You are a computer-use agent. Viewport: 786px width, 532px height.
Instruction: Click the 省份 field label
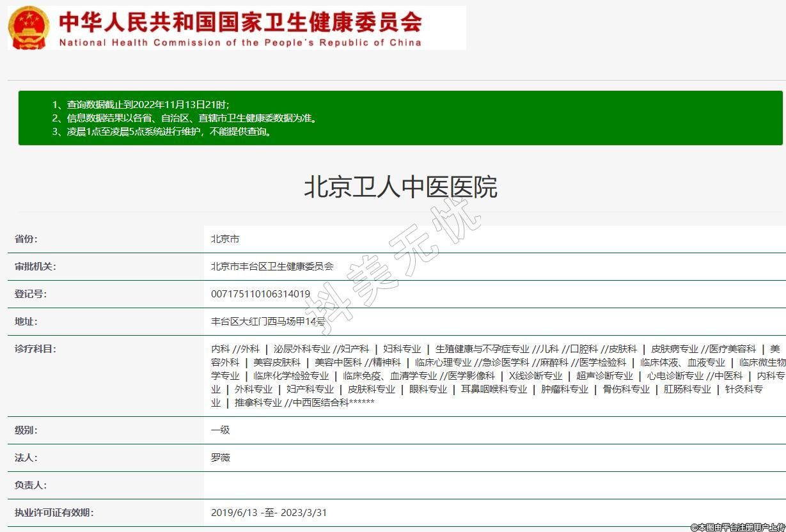click(26, 239)
